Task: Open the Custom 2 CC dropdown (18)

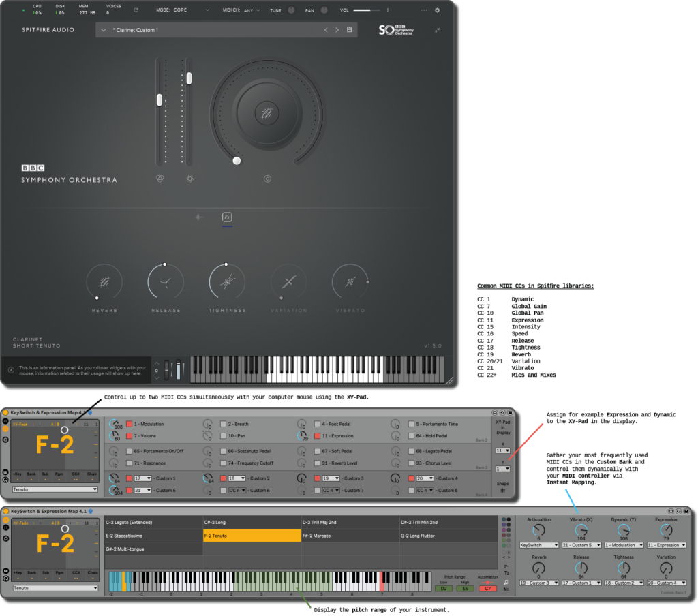Action: [x=237, y=478]
